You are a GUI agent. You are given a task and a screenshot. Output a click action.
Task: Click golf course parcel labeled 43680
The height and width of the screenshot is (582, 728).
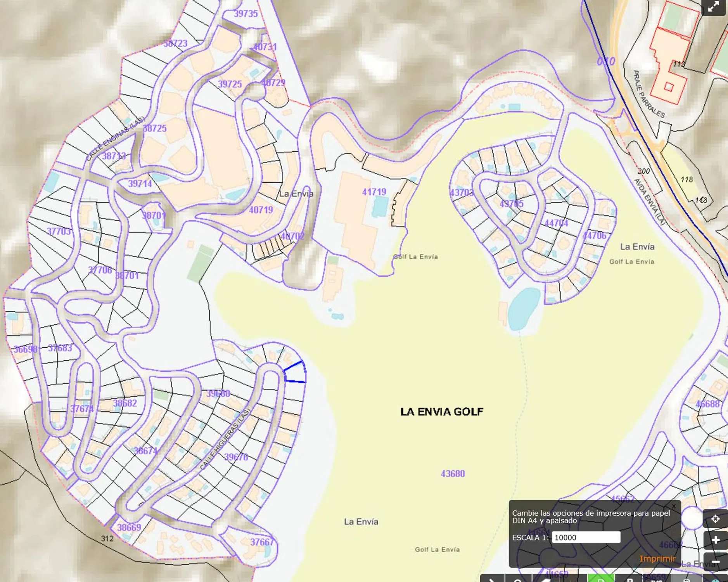click(453, 474)
